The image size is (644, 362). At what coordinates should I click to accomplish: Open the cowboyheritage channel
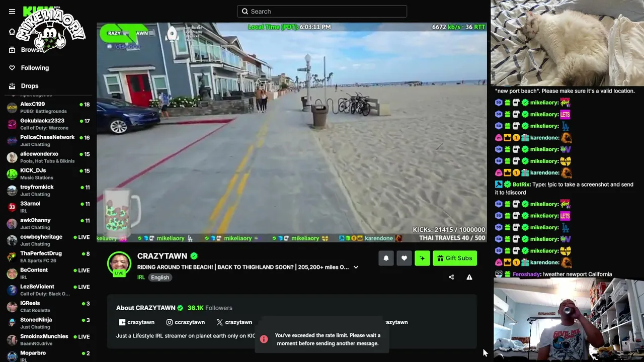pyautogui.click(x=48, y=240)
